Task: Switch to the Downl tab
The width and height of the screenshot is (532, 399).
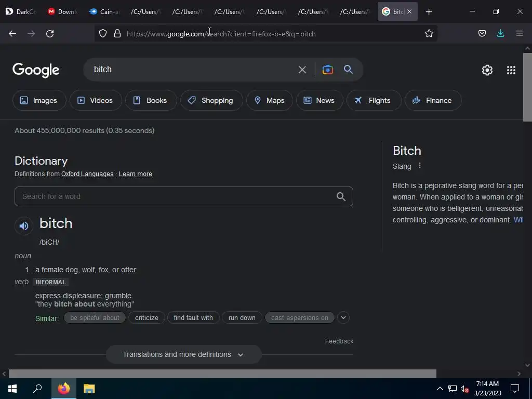Action: tap(62, 11)
